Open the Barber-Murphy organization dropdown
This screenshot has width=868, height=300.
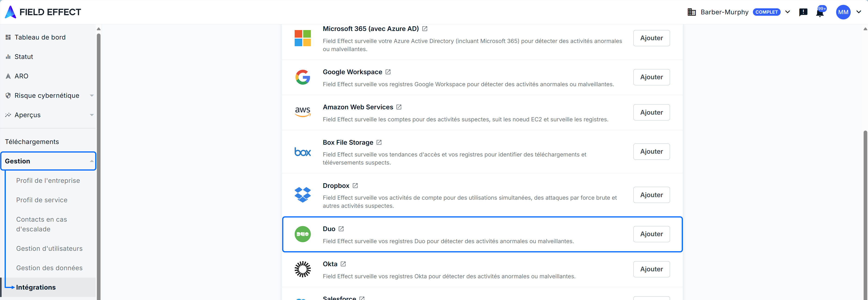pyautogui.click(x=788, y=12)
